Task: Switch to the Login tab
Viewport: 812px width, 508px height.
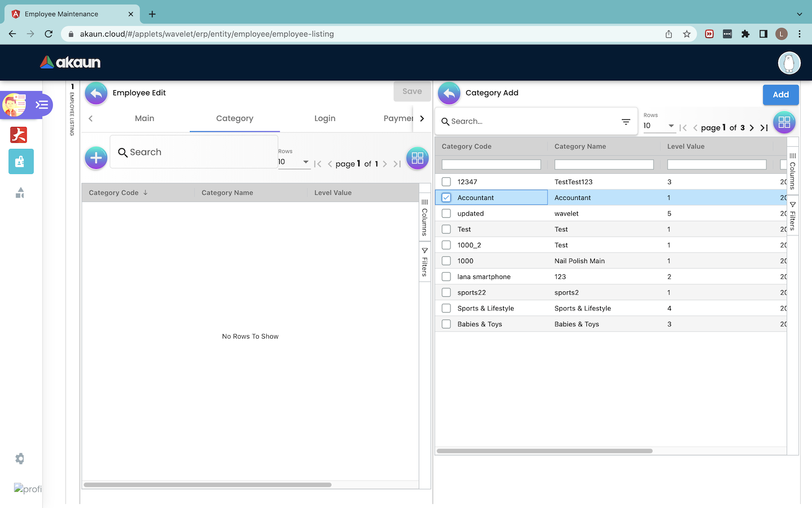Action: 325,119
